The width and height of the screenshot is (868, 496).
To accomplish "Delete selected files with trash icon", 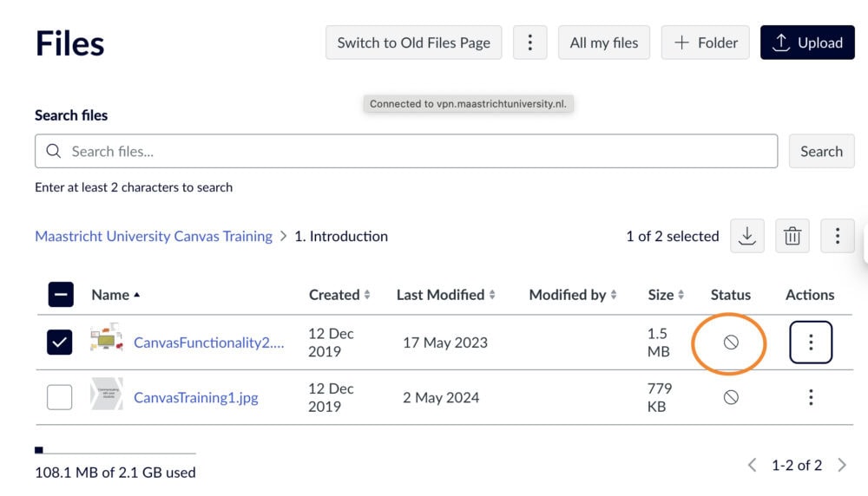I will [x=792, y=236].
